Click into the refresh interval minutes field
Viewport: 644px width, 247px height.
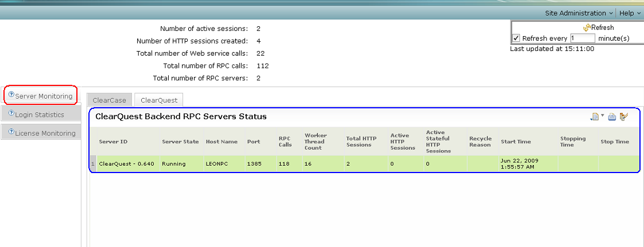point(583,38)
